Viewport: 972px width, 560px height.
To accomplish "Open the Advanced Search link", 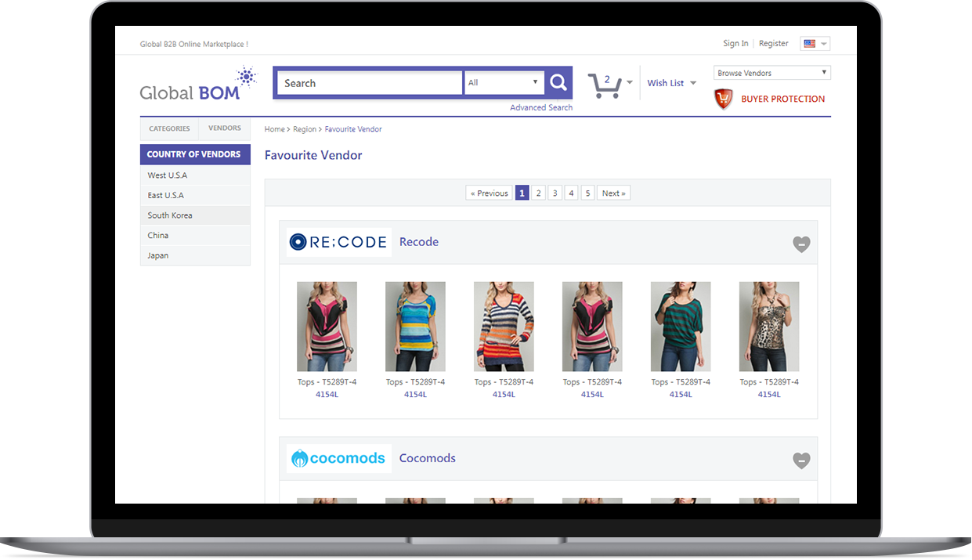I will (x=541, y=107).
